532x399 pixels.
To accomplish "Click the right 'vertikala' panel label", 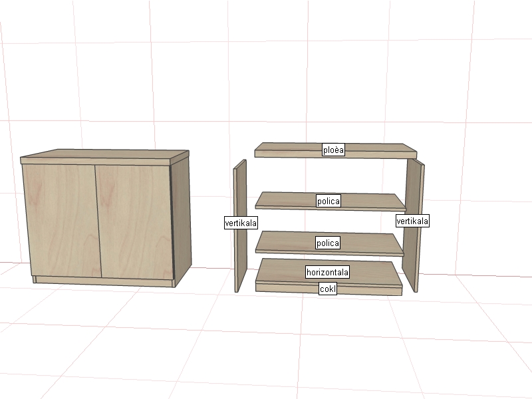I will click(x=412, y=221).
